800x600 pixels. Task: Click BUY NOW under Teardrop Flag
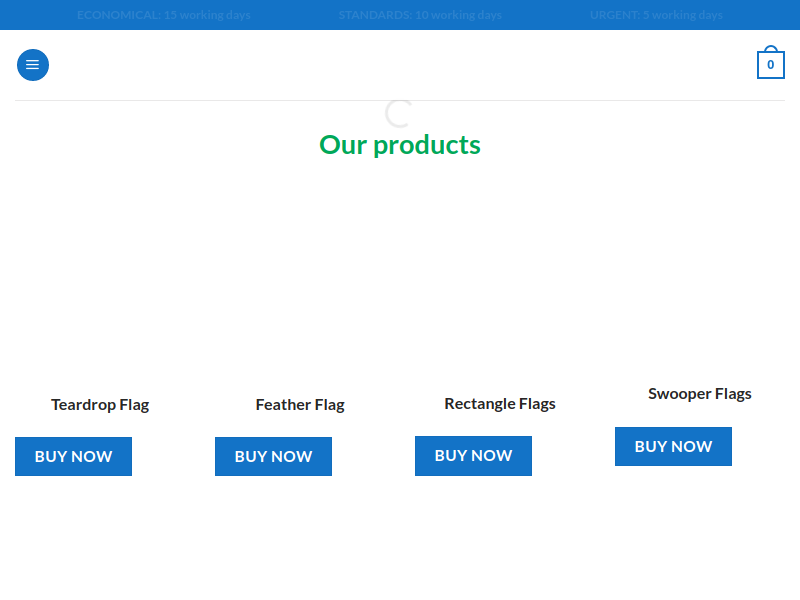click(73, 456)
